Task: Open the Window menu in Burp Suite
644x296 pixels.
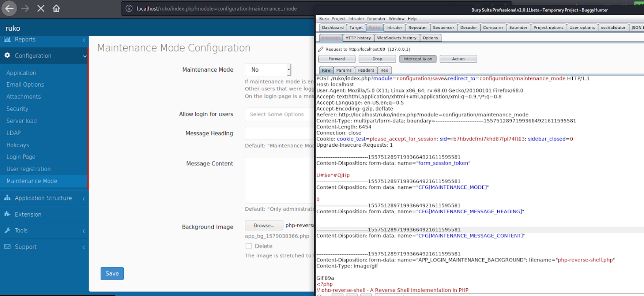Action: (397, 19)
